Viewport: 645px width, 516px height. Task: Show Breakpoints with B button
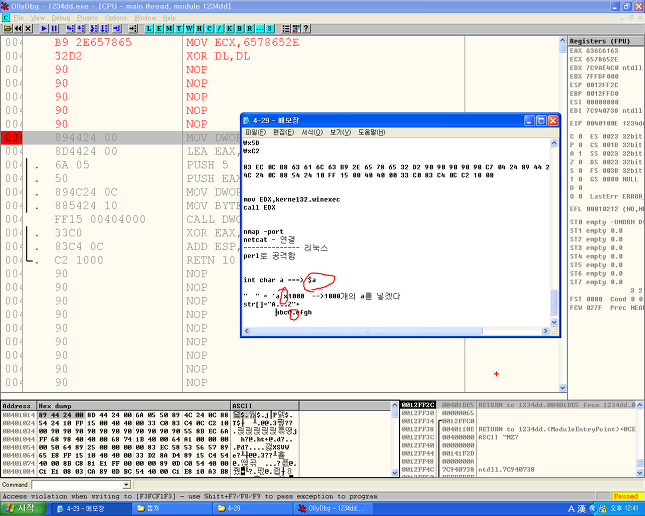pyautogui.click(x=239, y=28)
